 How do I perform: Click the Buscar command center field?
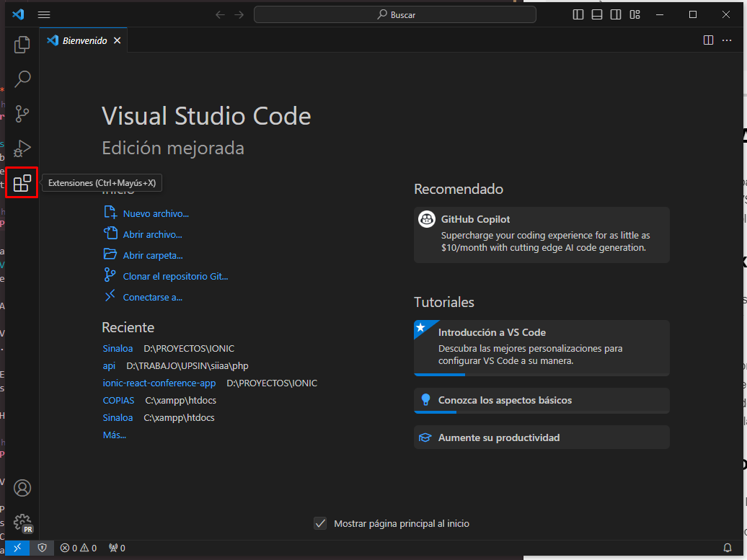click(x=395, y=14)
